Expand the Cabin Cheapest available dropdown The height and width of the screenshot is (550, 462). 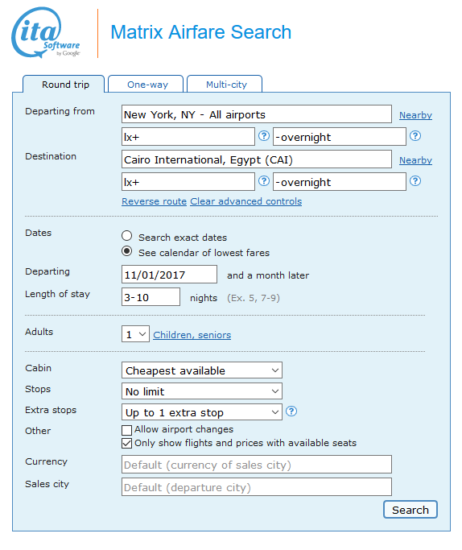pyautogui.click(x=202, y=370)
